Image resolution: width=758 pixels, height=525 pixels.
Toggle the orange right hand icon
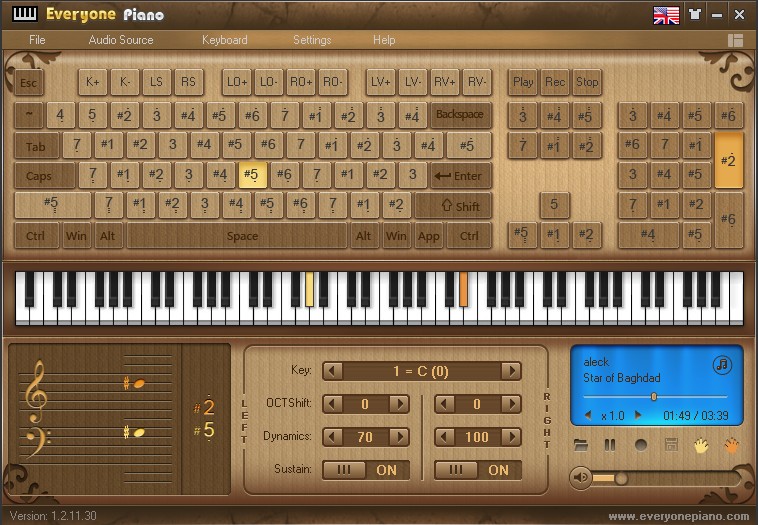(731, 445)
